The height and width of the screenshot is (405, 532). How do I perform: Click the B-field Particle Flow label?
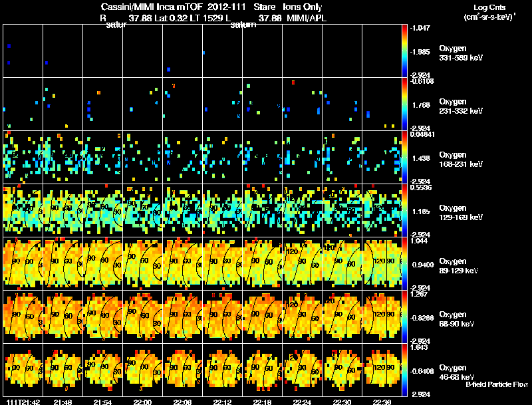[x=497, y=384]
